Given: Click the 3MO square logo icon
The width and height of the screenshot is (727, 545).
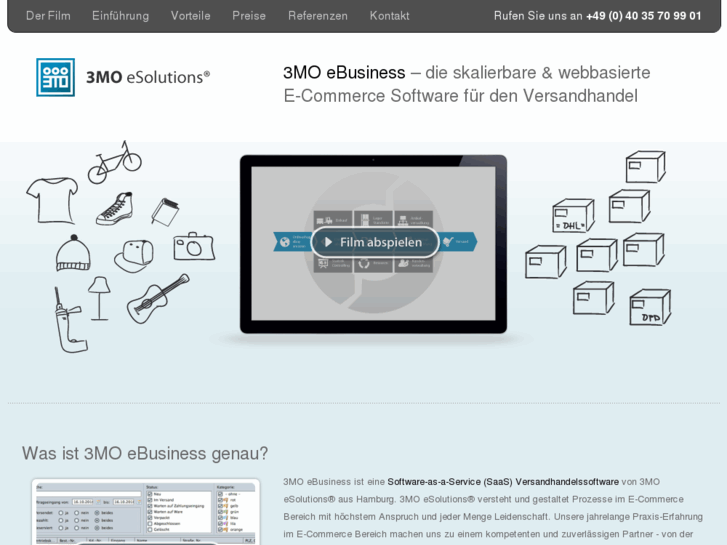Looking at the screenshot, I should pos(56,77).
